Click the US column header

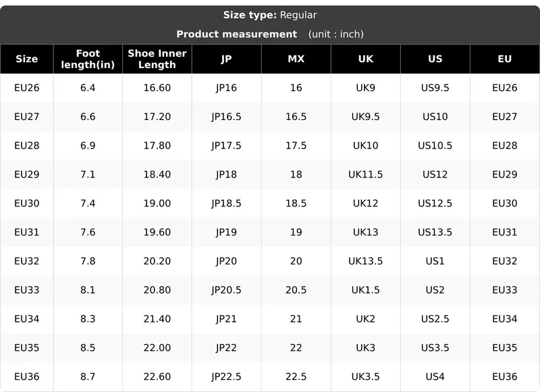[435, 59]
